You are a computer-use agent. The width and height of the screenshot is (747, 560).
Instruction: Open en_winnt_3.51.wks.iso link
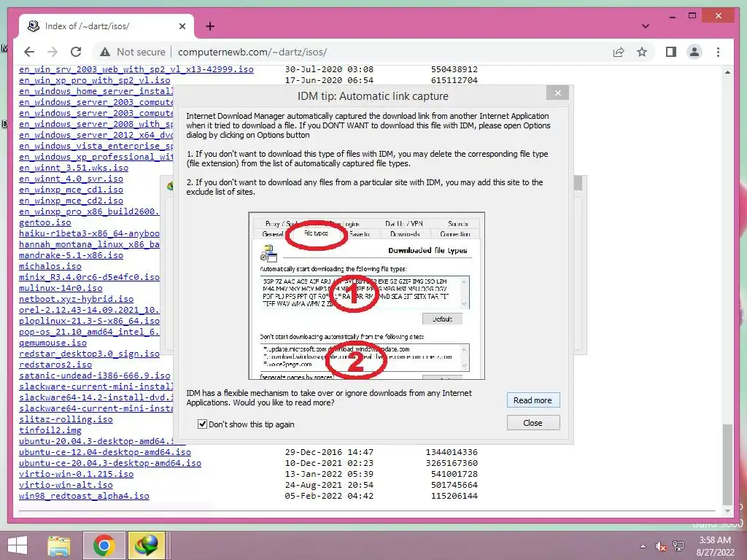[74, 168]
